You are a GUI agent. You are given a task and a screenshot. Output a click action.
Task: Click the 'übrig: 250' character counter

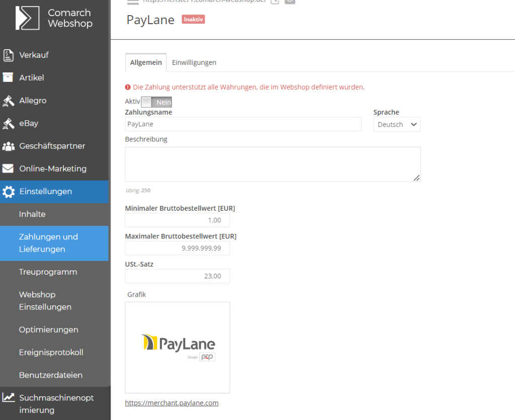138,191
